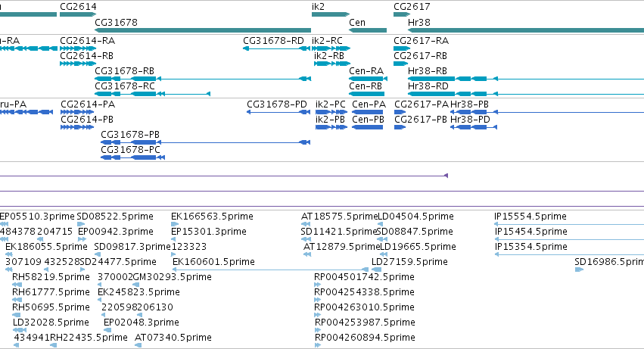Image resolution: width=644 pixels, height=349 pixels.
Task: Click protein label CG2617-PB
Action: click(x=421, y=119)
